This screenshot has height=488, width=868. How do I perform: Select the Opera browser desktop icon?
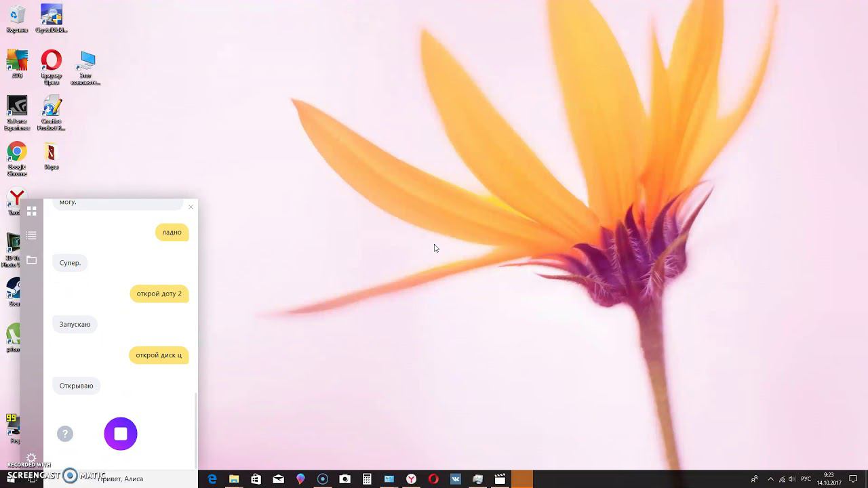click(52, 67)
